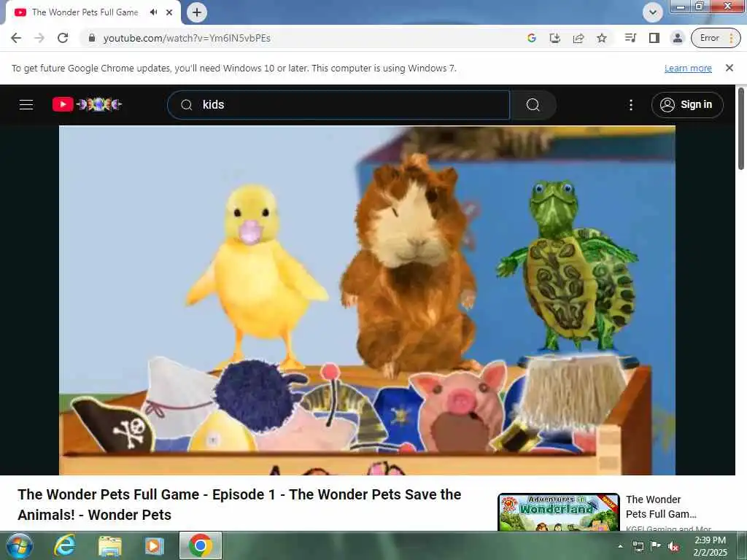
Task: Open File Explorer from taskbar
Action: (110, 545)
